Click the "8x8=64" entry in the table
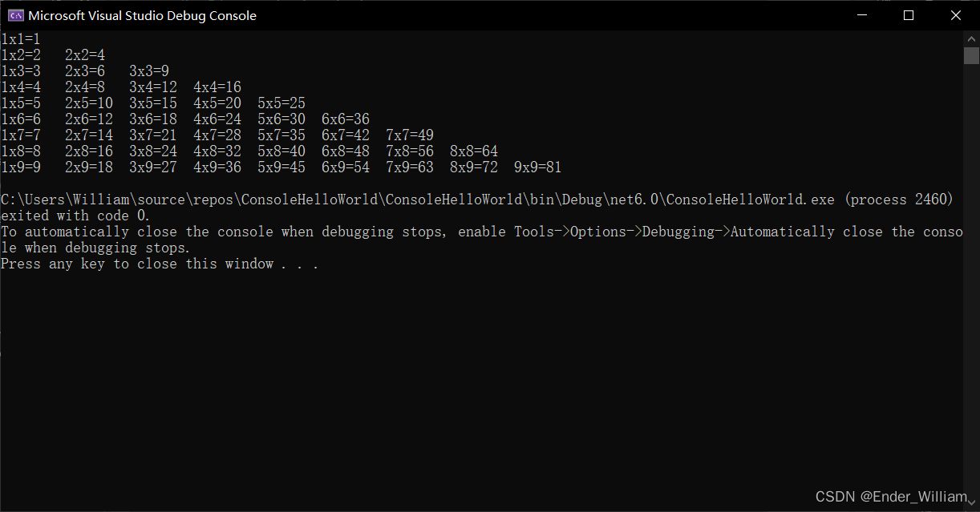Image resolution: width=980 pixels, height=512 pixels. [x=473, y=151]
